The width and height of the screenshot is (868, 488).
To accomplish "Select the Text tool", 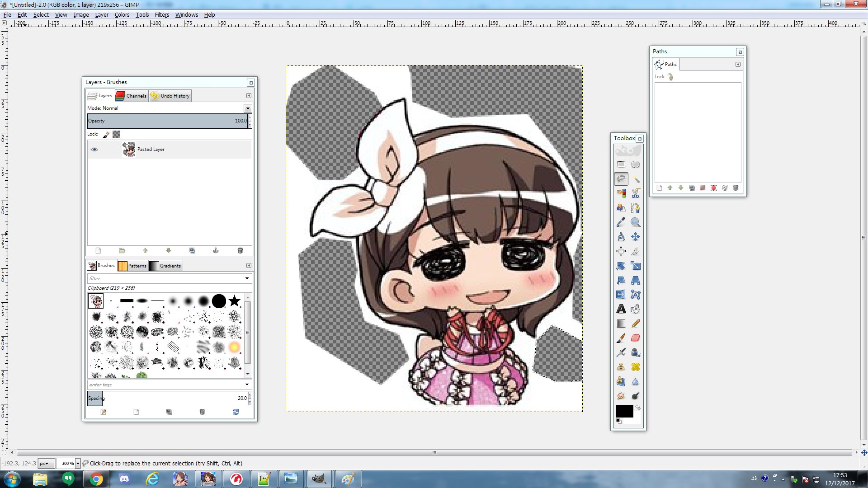I will coord(621,309).
